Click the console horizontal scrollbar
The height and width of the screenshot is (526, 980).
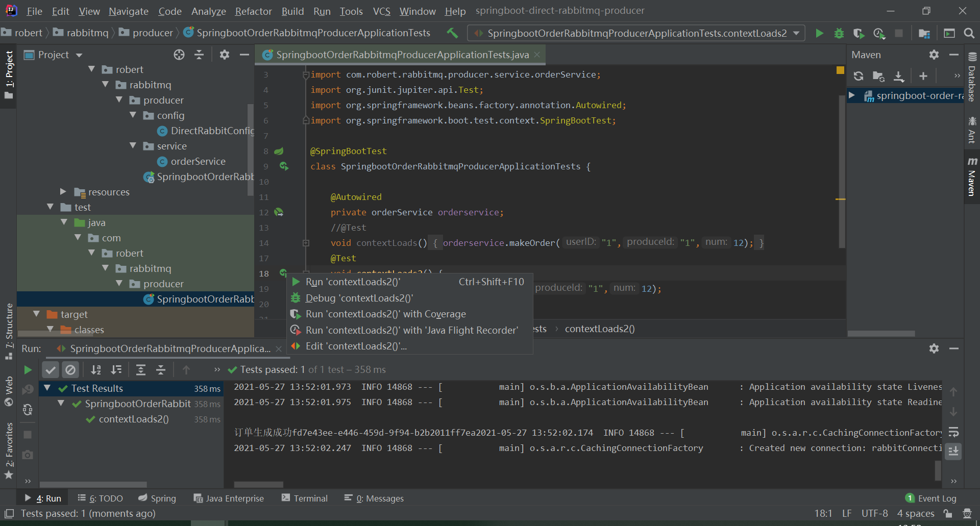[259, 484]
